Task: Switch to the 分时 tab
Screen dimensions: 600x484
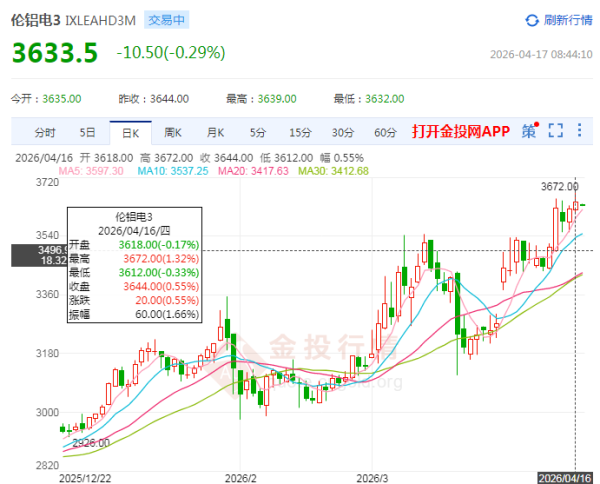Action: point(45,133)
